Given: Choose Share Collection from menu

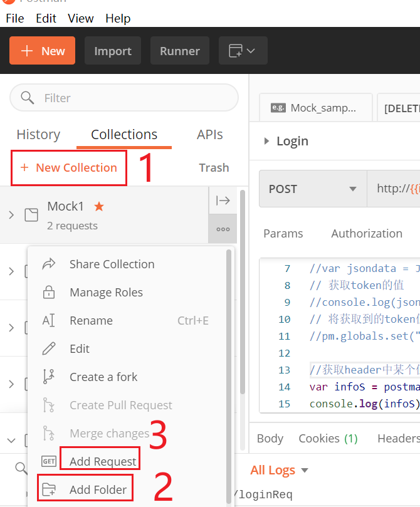Looking at the screenshot, I should coord(112,264).
